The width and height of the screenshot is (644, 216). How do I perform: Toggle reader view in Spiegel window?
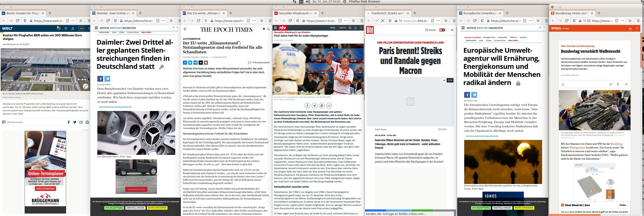point(617,21)
